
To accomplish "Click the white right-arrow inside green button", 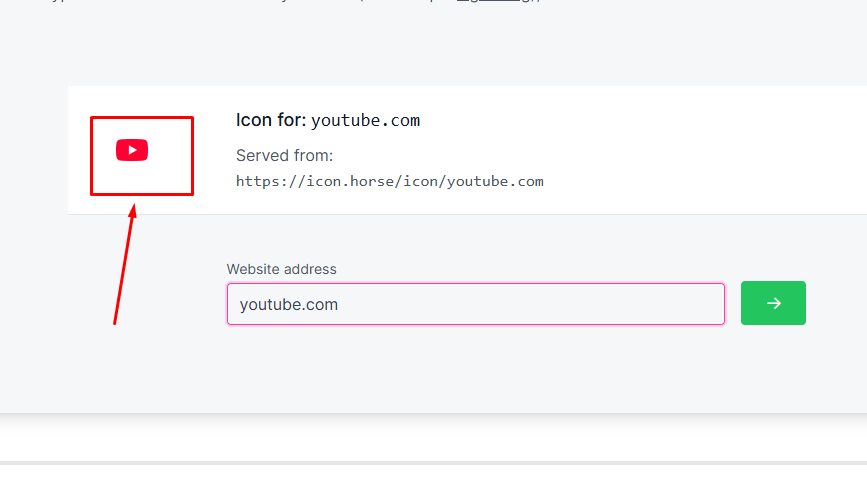I will [774, 303].
